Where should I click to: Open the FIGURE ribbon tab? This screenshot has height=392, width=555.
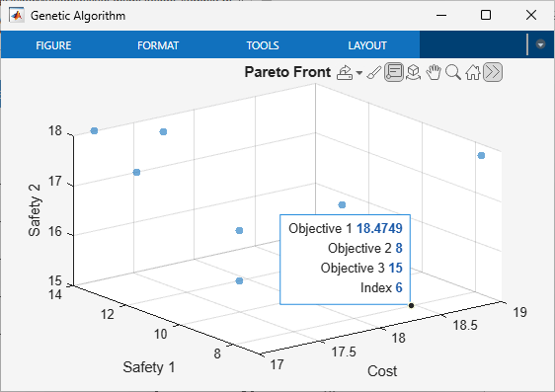(53, 45)
